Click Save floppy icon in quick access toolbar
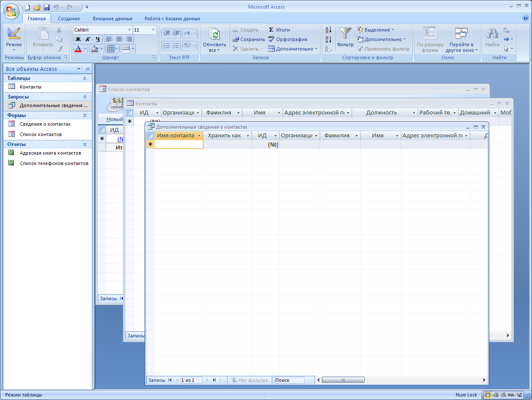This screenshot has width=532, height=400. coord(46,7)
